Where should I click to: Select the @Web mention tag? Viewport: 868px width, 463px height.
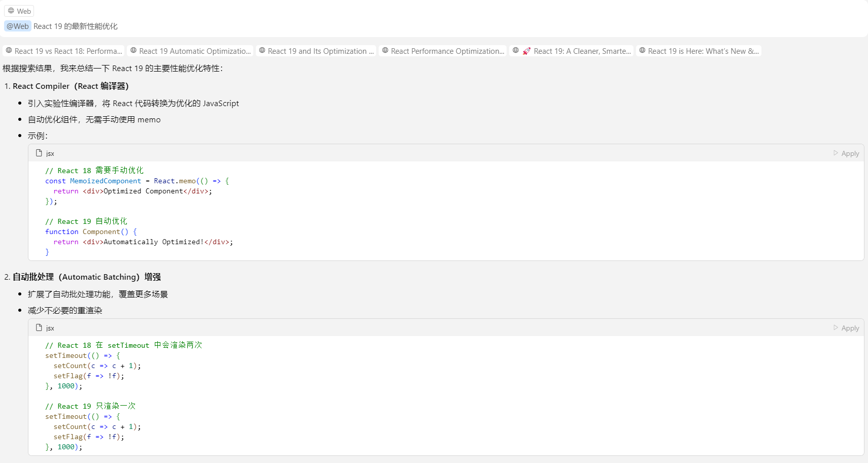tap(18, 26)
